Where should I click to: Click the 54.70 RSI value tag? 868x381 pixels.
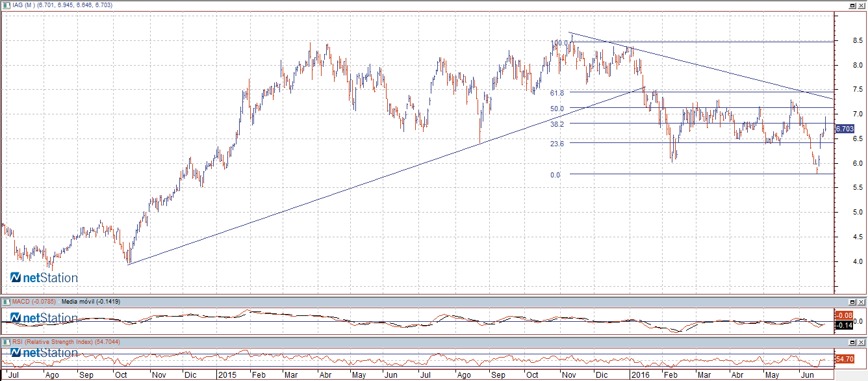[844, 359]
